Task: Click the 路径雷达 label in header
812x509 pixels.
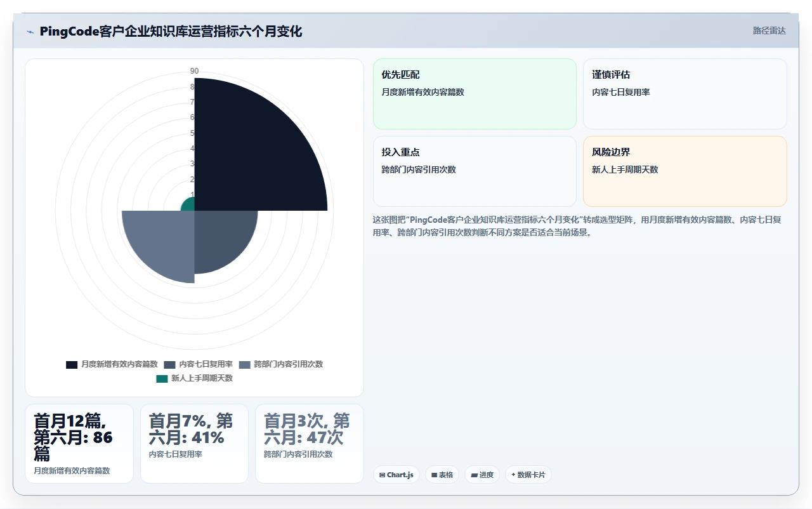Action: [x=769, y=30]
